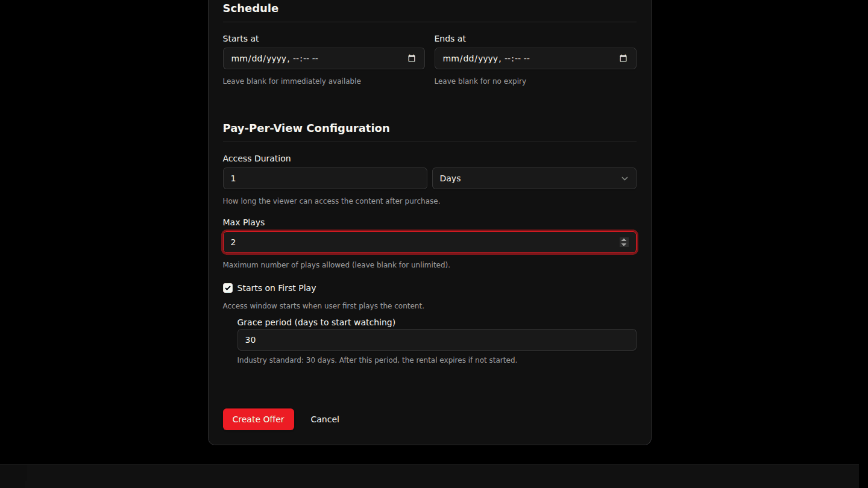The width and height of the screenshot is (868, 488).
Task: Click the Grace period input field
Action: pos(437,340)
